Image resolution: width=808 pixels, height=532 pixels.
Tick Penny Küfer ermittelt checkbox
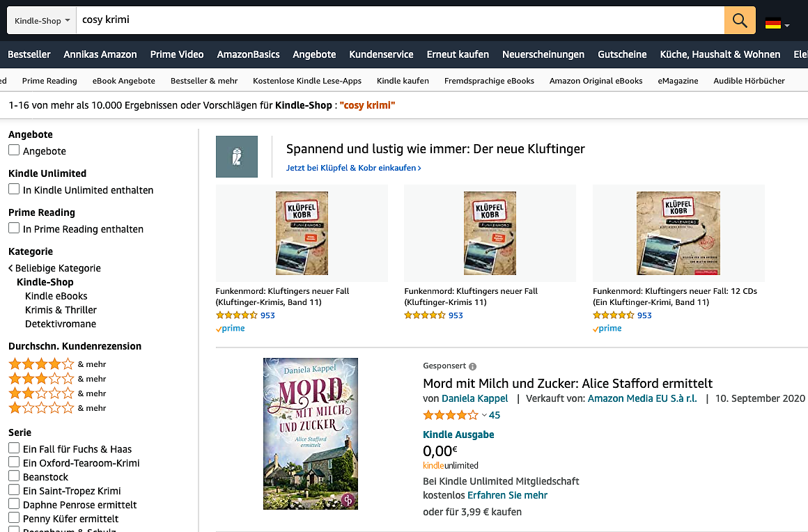[14, 517]
